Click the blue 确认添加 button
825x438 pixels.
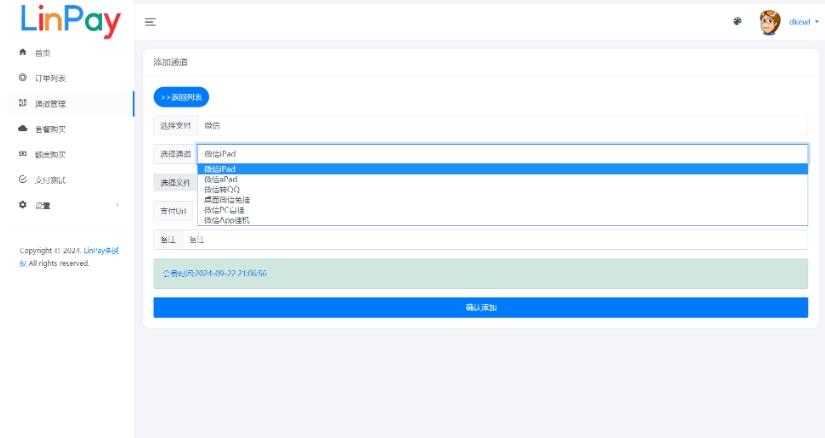tap(480, 307)
